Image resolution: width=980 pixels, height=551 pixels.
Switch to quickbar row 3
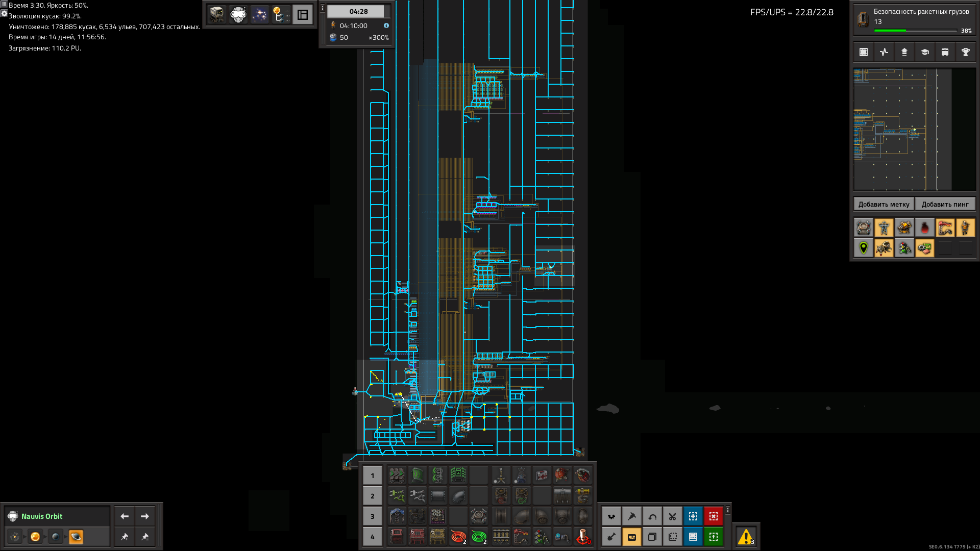372,516
